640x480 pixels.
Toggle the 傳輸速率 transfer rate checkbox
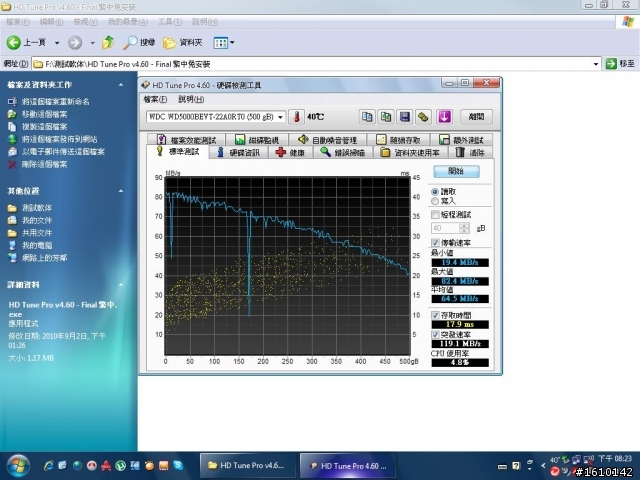click(436, 242)
